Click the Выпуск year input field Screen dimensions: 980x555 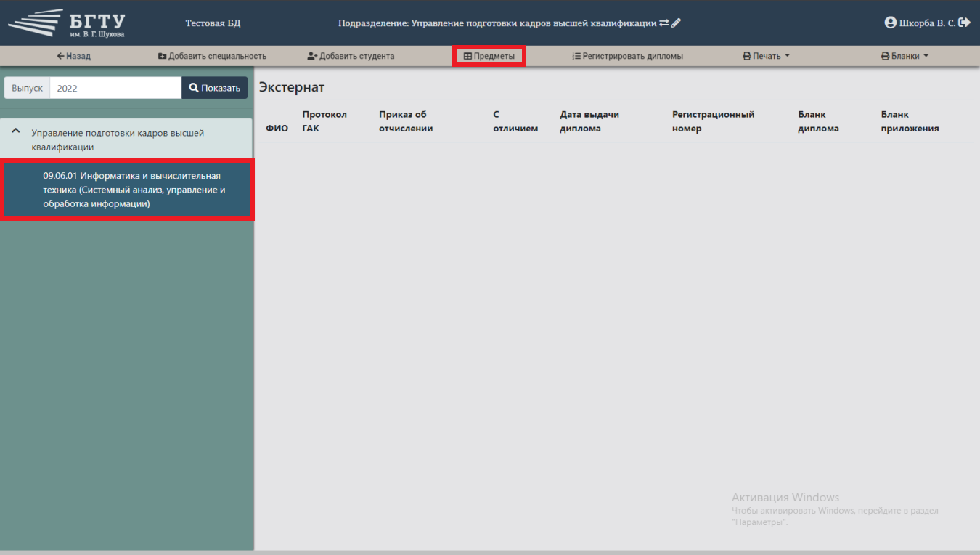115,88
